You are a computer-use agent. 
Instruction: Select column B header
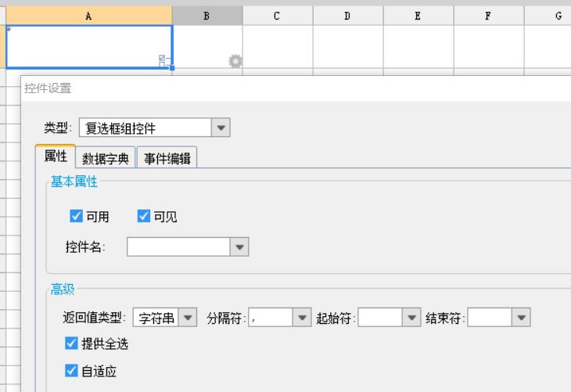[207, 16]
